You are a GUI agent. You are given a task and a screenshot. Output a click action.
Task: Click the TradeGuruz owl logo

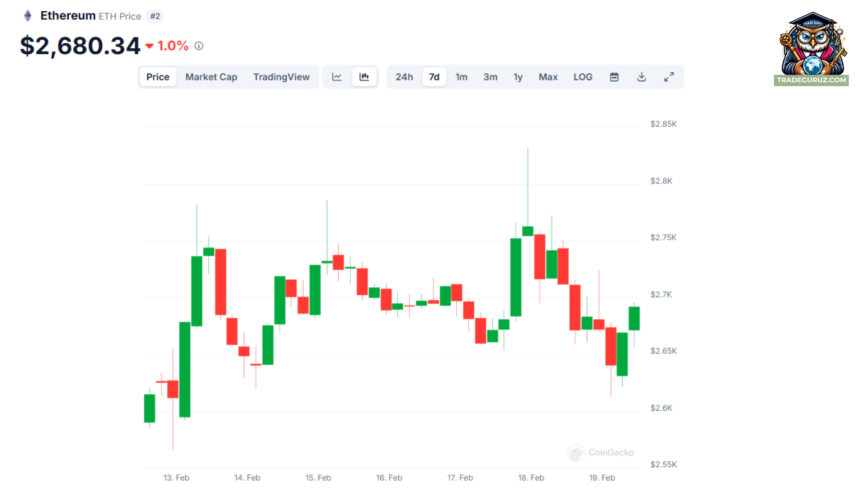812,43
